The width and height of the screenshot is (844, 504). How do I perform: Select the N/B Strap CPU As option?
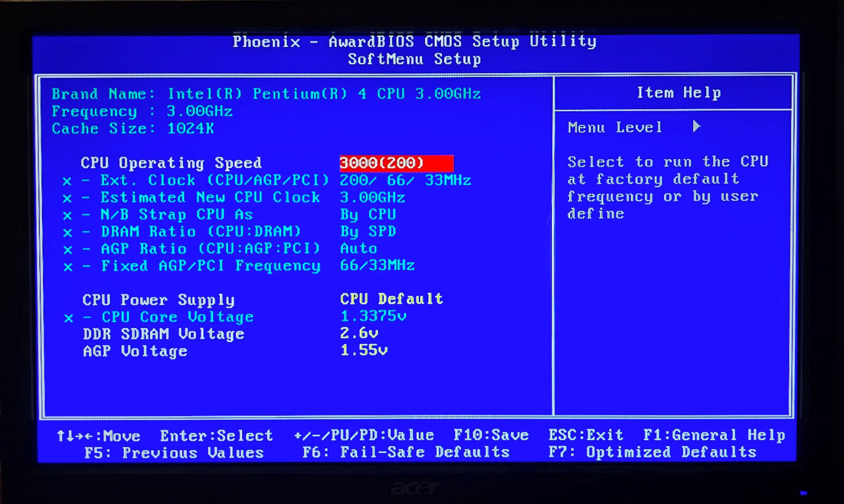point(177,215)
